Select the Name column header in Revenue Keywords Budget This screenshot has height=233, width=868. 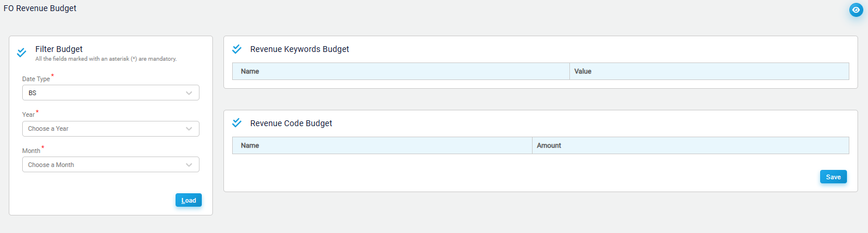401,71
